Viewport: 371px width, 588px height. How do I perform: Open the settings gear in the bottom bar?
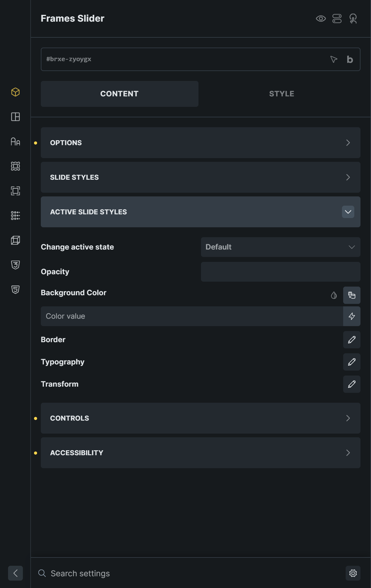pos(353,573)
